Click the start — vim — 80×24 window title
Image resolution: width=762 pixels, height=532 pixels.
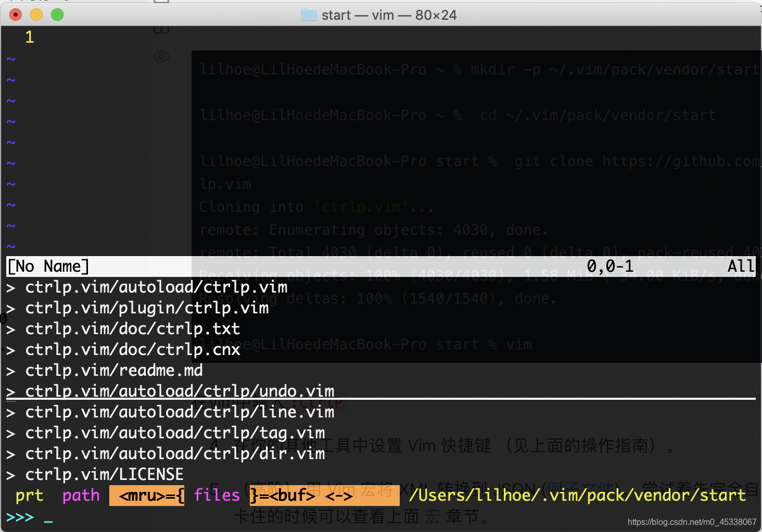(x=389, y=15)
